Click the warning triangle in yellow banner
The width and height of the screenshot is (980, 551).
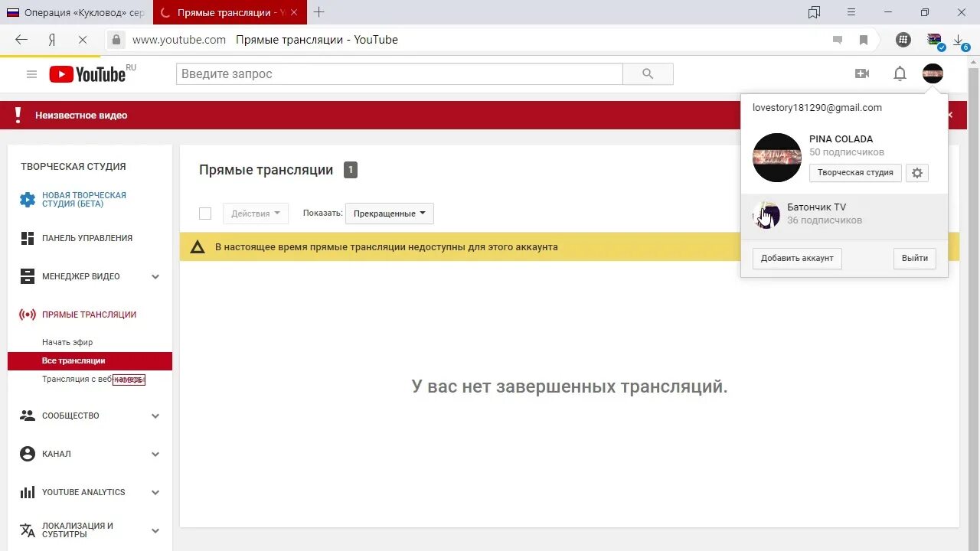(198, 247)
